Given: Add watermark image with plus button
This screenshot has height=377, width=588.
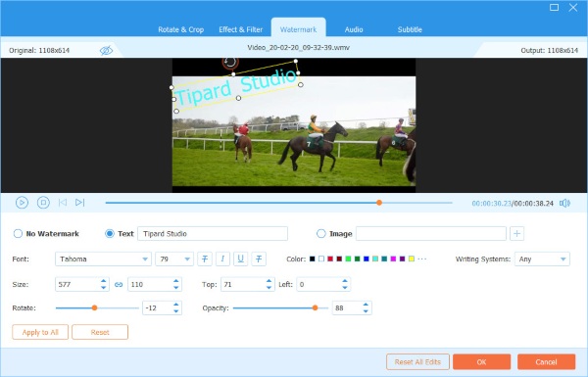Looking at the screenshot, I should [516, 233].
